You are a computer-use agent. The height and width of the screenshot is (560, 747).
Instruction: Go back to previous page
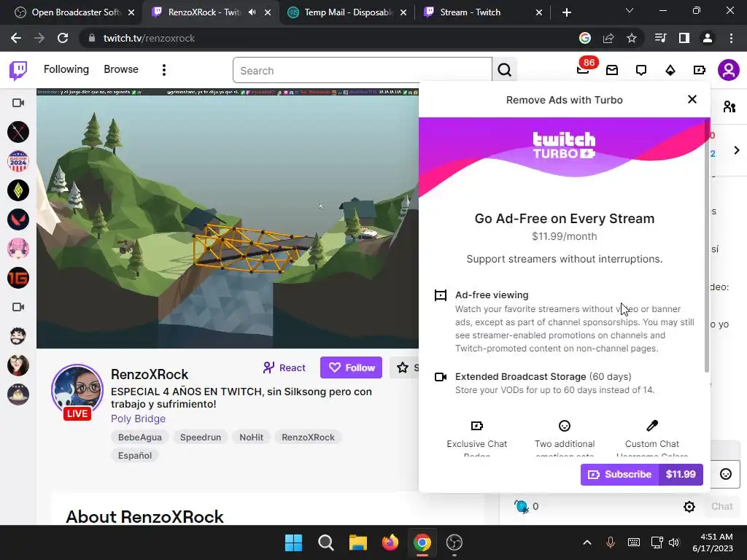coord(16,38)
